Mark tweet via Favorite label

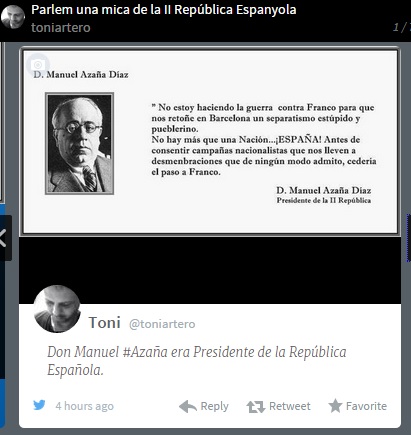click(x=366, y=406)
